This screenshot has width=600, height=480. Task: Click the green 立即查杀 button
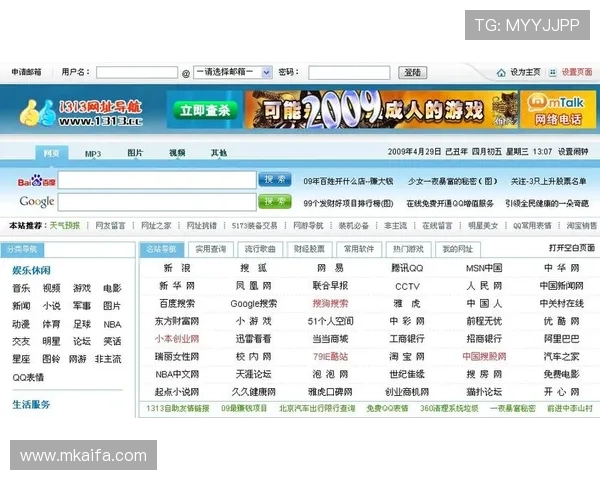point(205,111)
